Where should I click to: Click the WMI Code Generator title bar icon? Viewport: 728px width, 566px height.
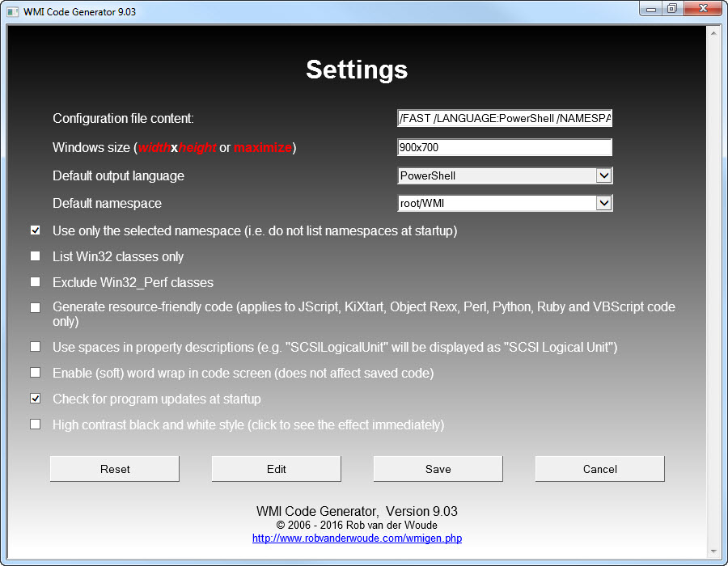12,11
